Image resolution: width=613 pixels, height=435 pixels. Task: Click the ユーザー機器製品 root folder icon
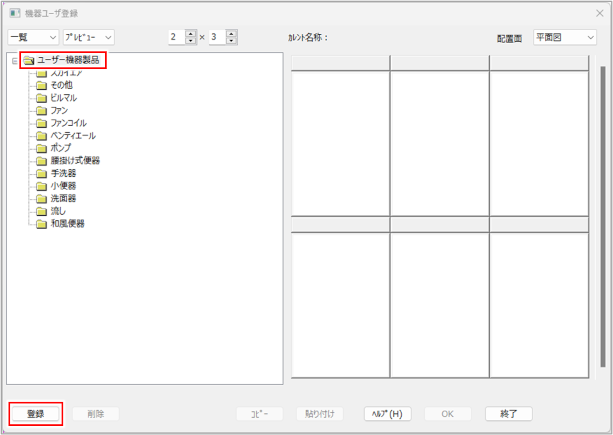(x=28, y=61)
